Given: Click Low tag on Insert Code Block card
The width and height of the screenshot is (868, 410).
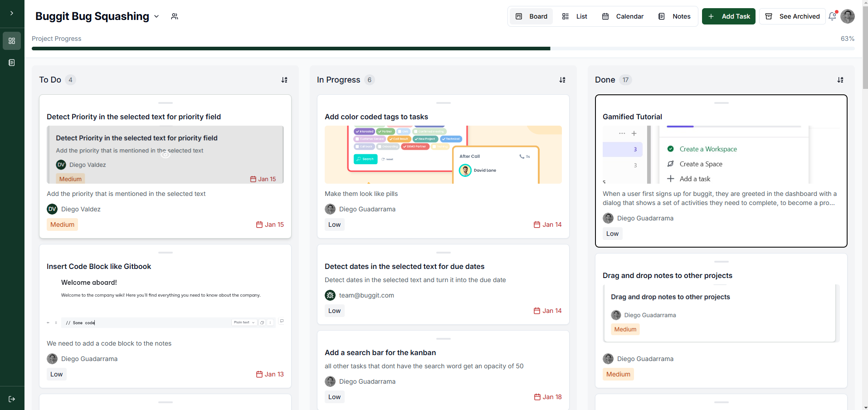Looking at the screenshot, I should coord(57,374).
